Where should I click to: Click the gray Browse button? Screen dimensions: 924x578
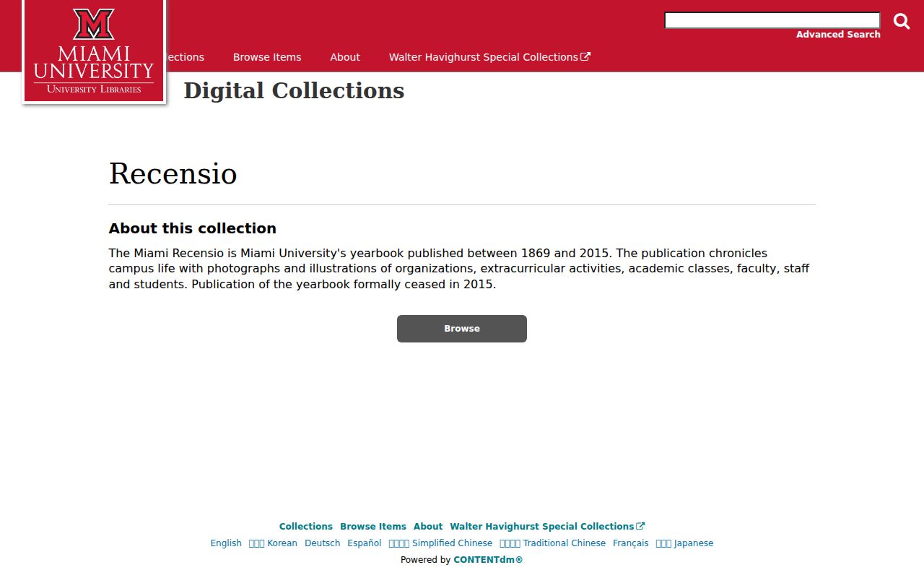click(x=462, y=329)
